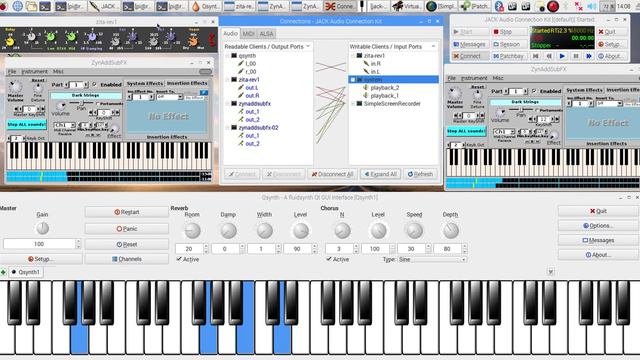This screenshot has width=640, height=360.
Task: Click Dark Strings instrument name in left ZynAddSubFX
Action: (86, 96)
